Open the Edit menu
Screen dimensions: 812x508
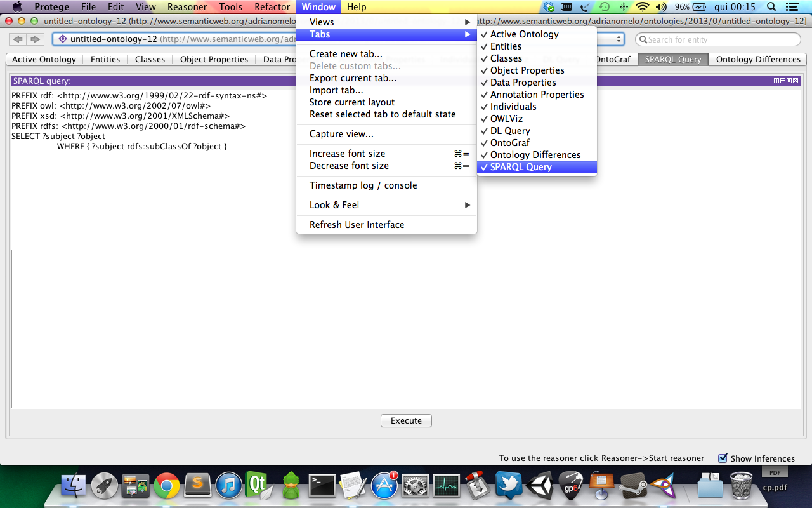pos(115,7)
